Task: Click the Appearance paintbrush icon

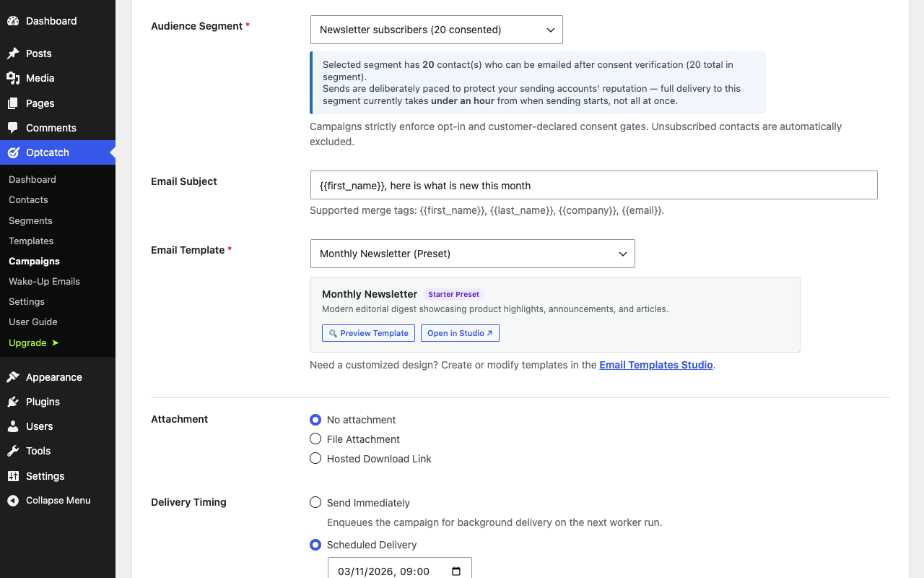Action: click(13, 377)
